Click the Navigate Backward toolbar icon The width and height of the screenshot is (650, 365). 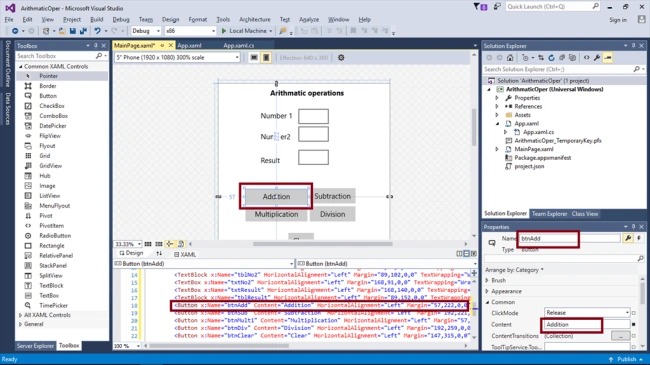click(15, 31)
